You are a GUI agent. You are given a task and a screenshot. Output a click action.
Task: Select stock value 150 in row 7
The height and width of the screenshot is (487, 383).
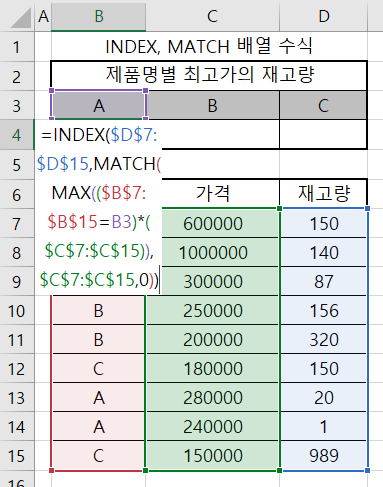click(324, 223)
